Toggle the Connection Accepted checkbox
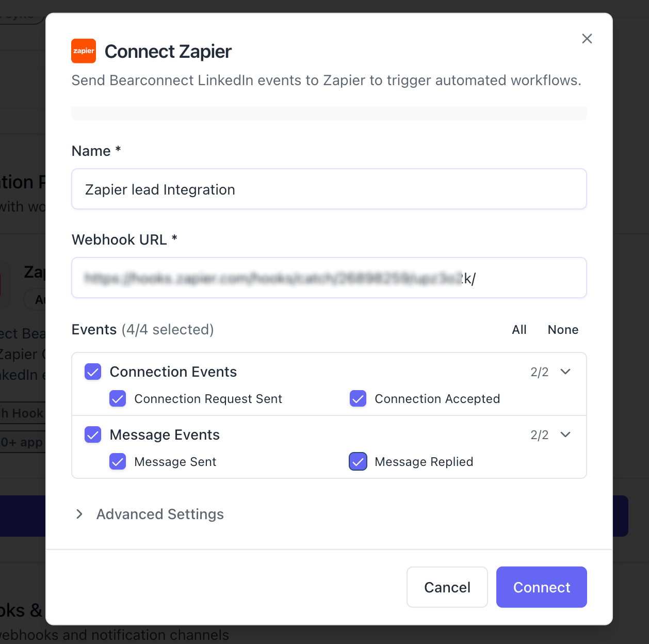 358,399
